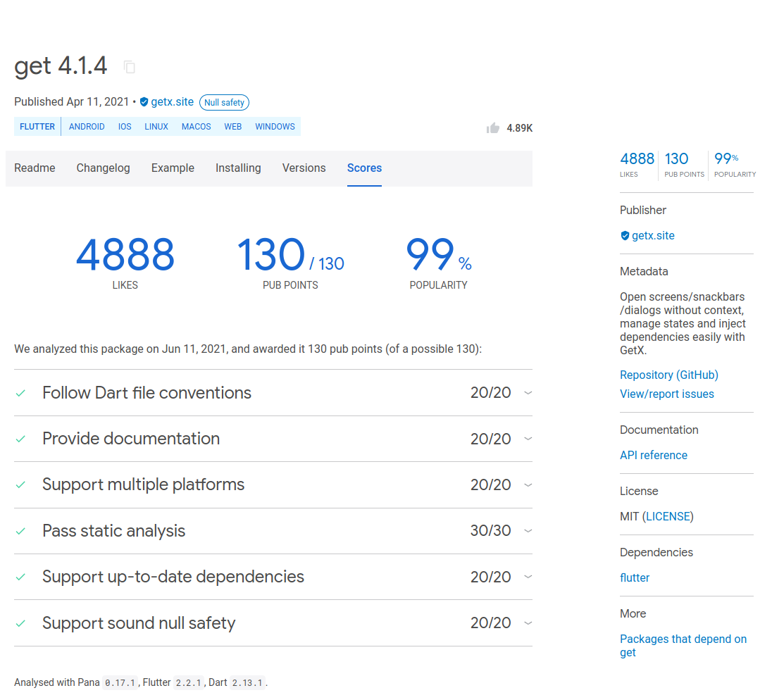Select the FLUTTER platform tag
The image size is (772, 700).
37,126
